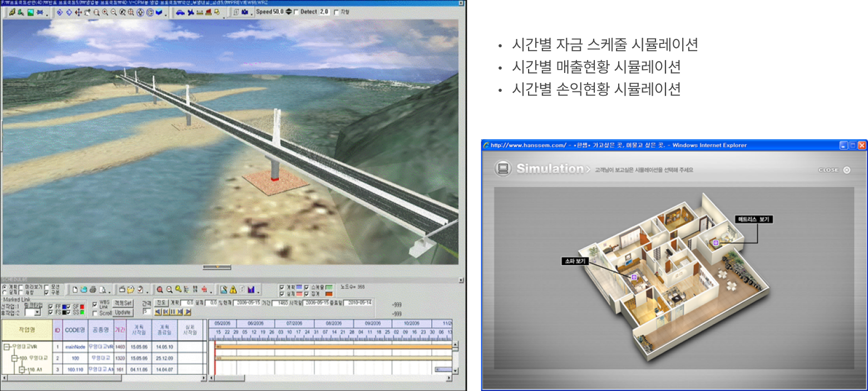Click the yellow warning triangle icon
This screenshot has width=868, height=391.
(x=233, y=290)
